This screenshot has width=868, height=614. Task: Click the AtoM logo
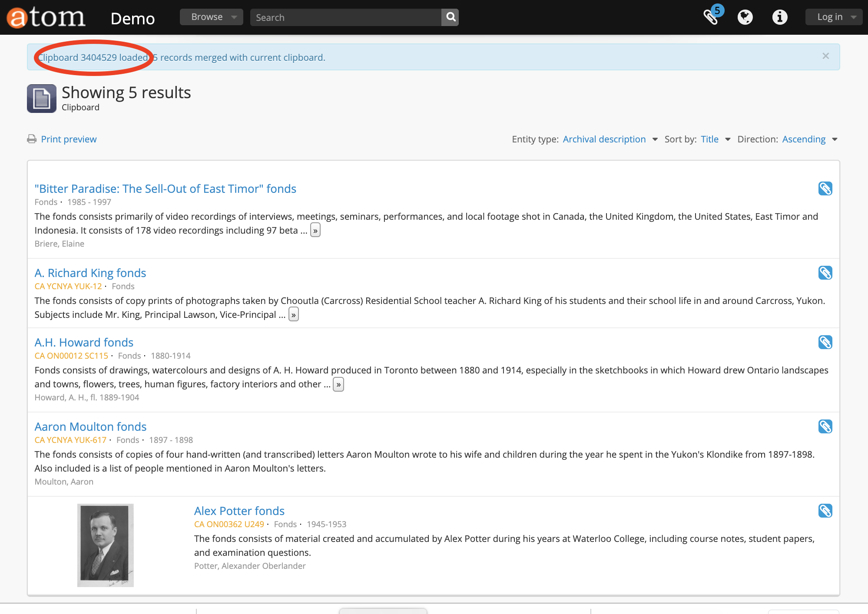pos(46,17)
